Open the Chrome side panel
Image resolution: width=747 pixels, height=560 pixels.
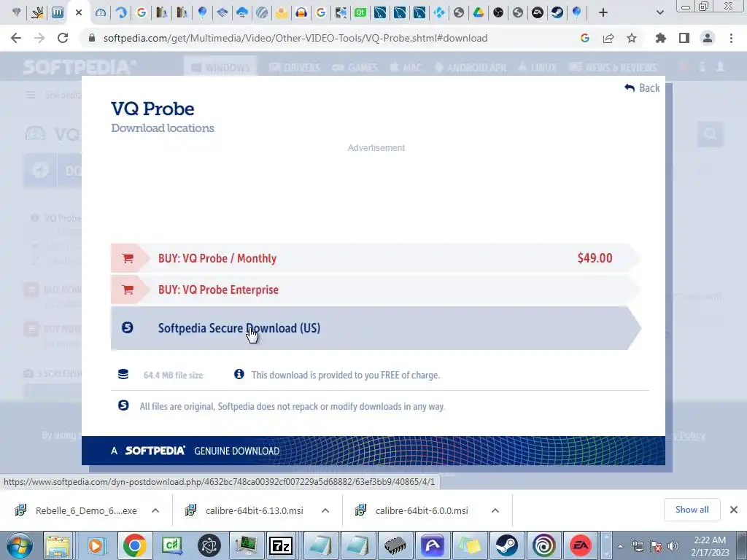coord(684,38)
